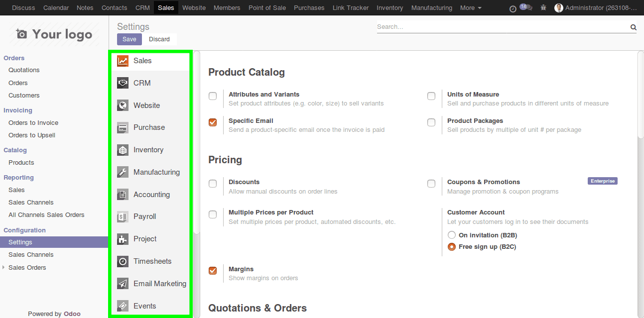
Task: Click the Inventory building icon
Action: (123, 150)
